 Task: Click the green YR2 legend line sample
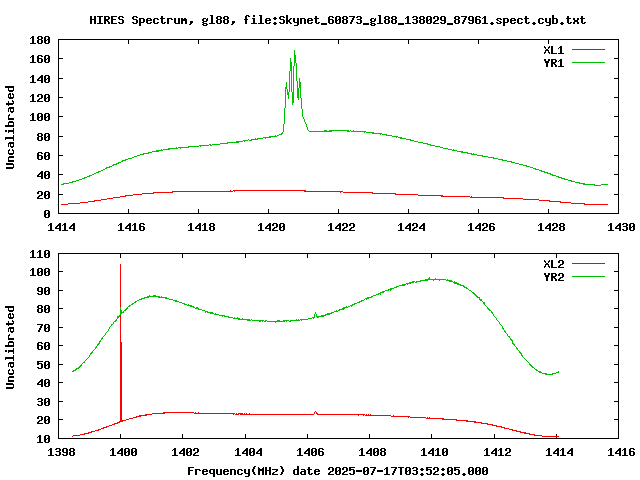pos(588,277)
